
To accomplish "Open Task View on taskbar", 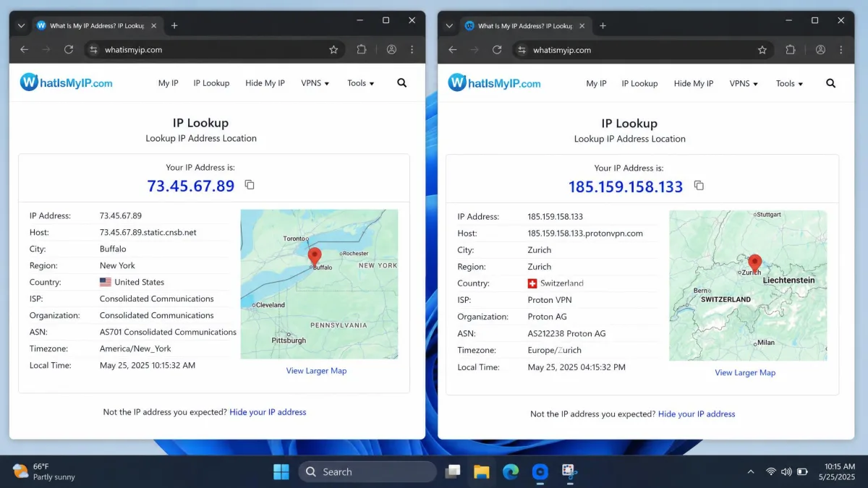I will (453, 472).
